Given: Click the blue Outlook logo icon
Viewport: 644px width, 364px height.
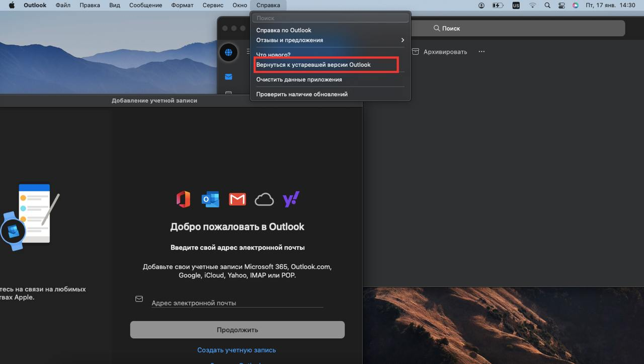Looking at the screenshot, I should coord(210,199).
